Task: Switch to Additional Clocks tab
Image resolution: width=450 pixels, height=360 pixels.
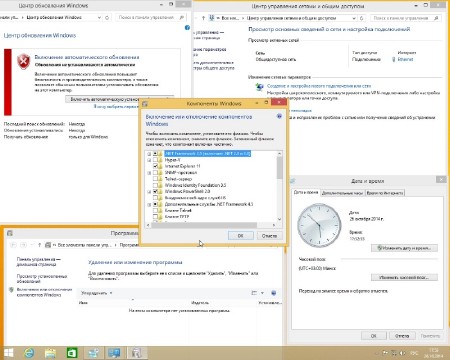Action: (342, 193)
